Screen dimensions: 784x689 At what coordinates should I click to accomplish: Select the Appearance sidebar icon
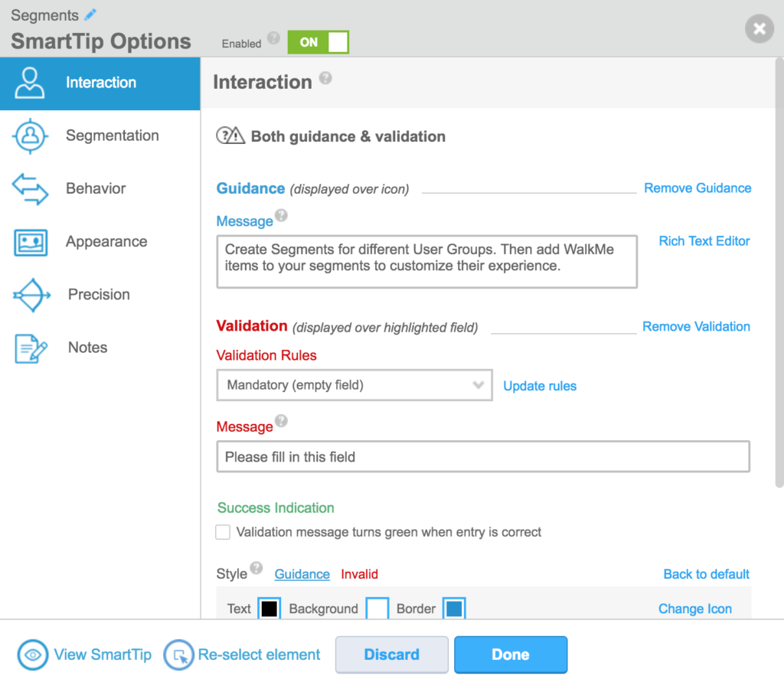tap(29, 241)
